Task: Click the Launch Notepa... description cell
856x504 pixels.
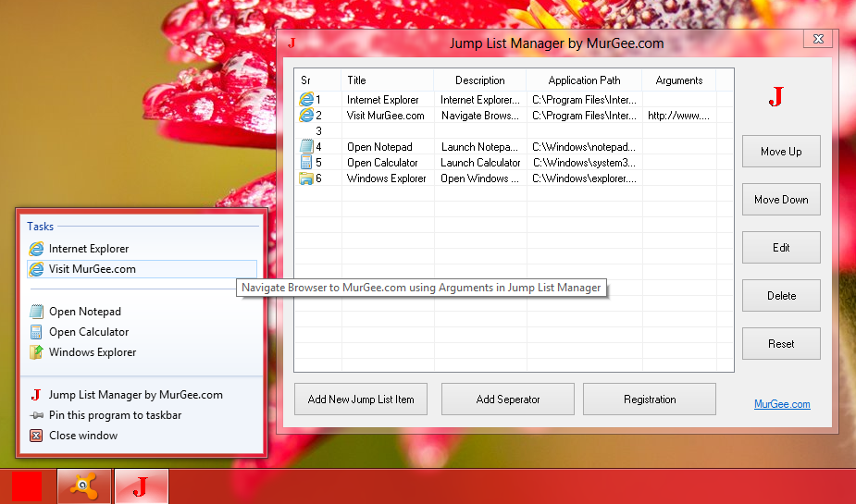Action: 480,147
